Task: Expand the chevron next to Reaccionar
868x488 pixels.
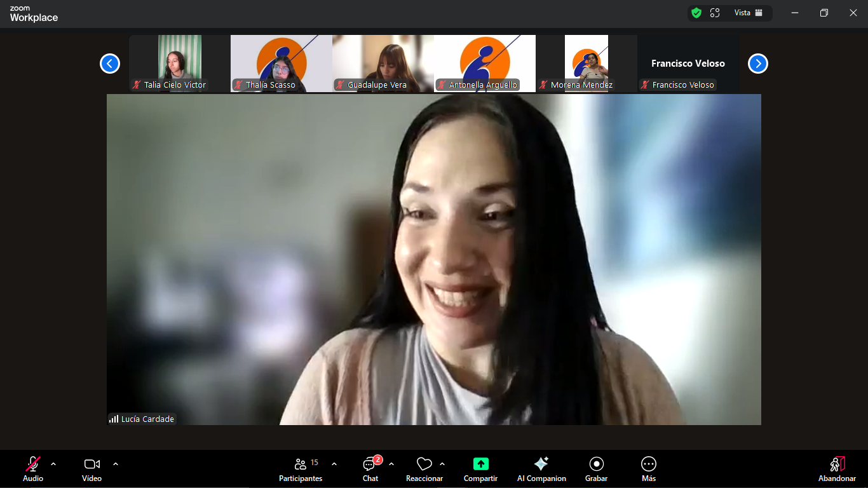Action: [x=442, y=464]
